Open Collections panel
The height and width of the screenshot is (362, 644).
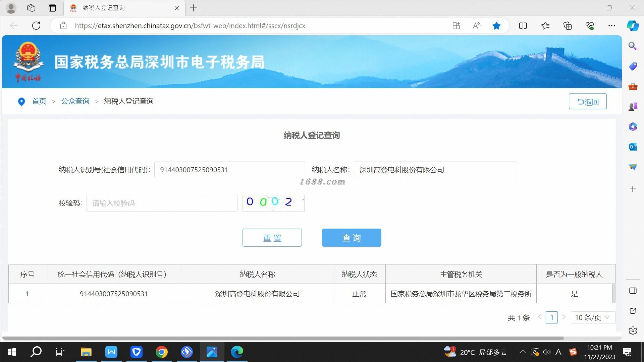[568, 26]
